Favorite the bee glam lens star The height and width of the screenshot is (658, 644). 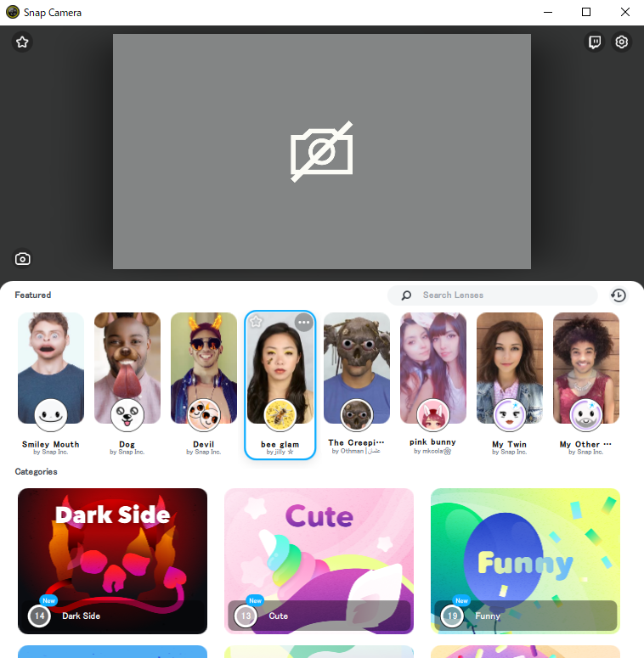[x=256, y=322]
